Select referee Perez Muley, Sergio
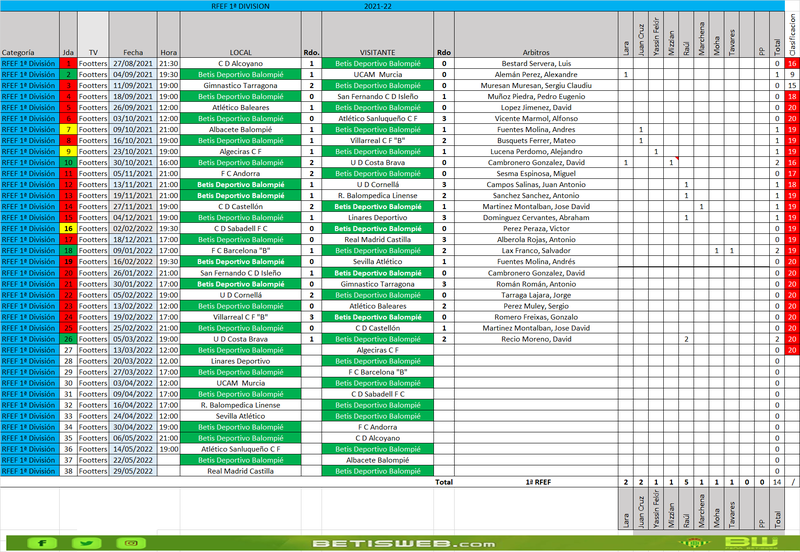The height and width of the screenshot is (552, 800). (x=536, y=306)
